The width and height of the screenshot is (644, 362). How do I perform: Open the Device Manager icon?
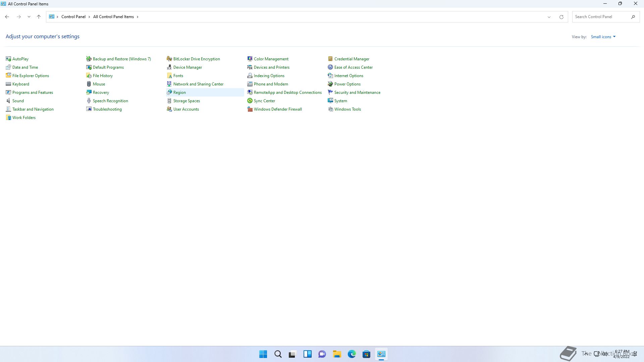click(169, 67)
